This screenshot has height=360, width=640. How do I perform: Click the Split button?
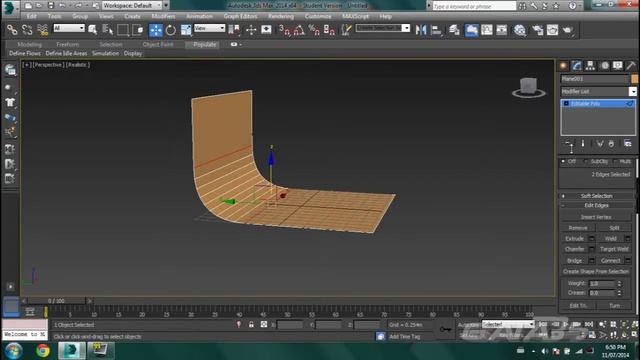point(614,228)
